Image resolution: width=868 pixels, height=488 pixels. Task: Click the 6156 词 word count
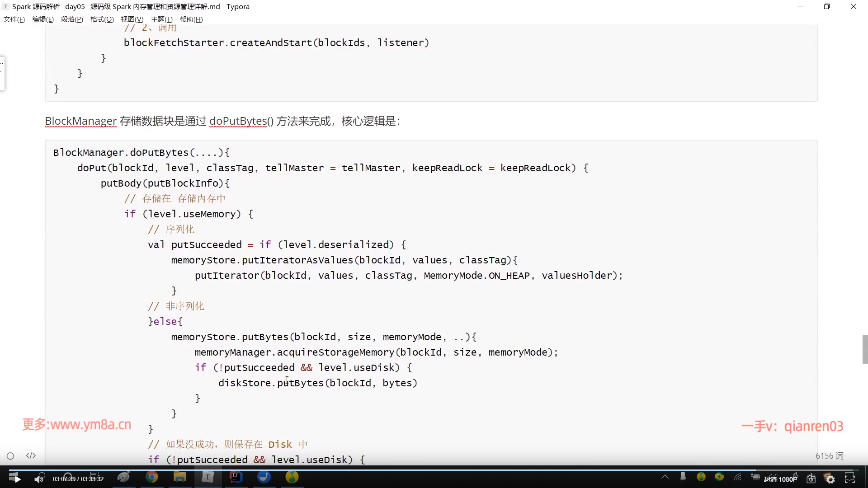tap(829, 455)
